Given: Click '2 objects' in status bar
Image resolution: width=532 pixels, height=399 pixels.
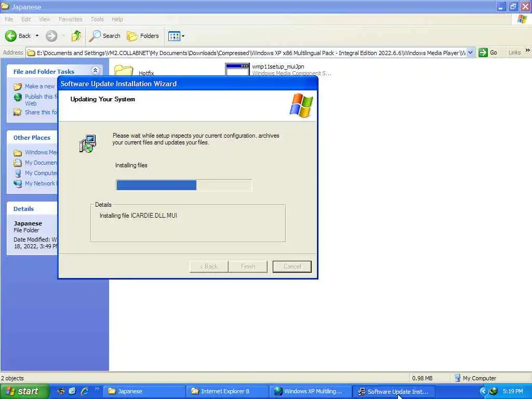Looking at the screenshot, I should coord(12,378).
